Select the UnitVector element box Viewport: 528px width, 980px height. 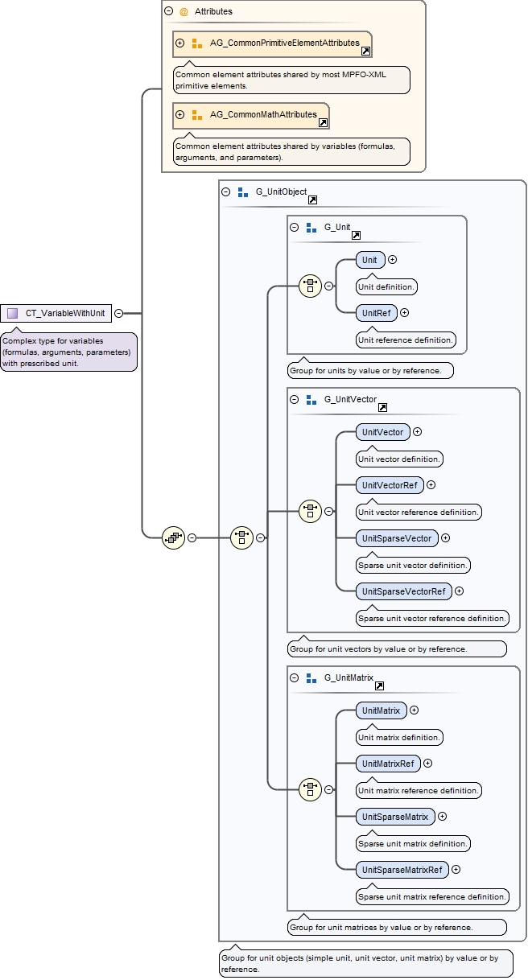pyautogui.click(x=382, y=432)
